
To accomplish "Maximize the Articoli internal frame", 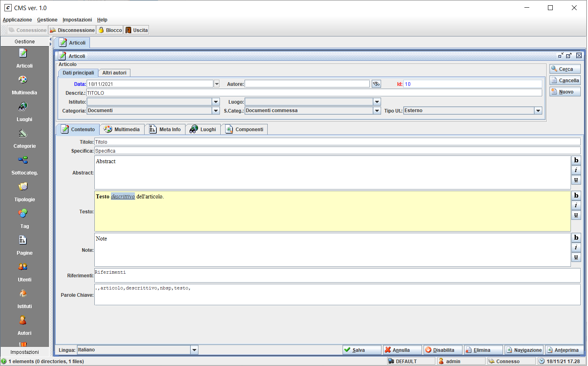I will pos(569,55).
